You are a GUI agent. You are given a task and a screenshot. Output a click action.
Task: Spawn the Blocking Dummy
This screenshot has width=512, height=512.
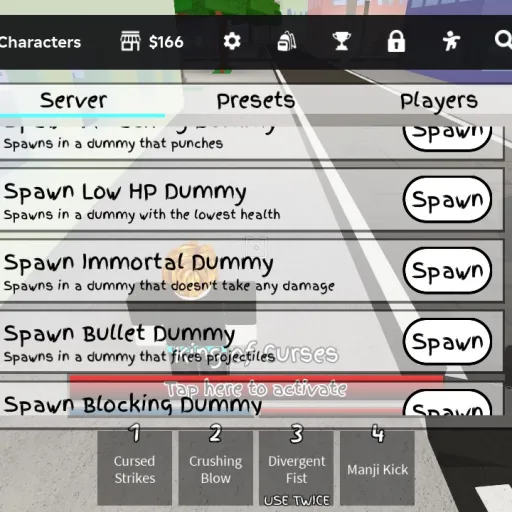pyautogui.click(x=447, y=404)
